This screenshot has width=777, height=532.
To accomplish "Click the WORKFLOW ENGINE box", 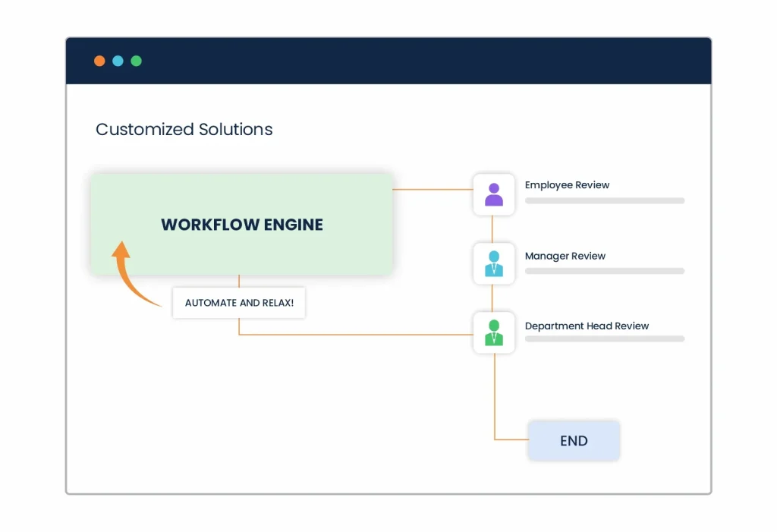I will [x=241, y=225].
